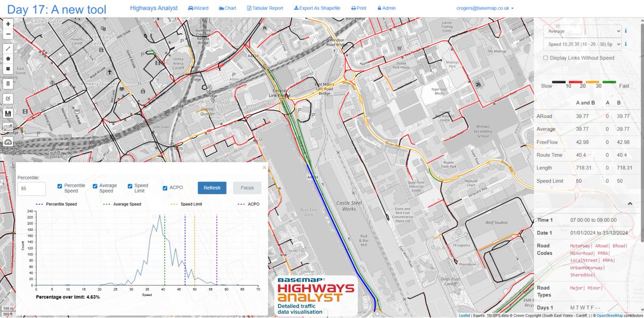This screenshot has width=644, height=318.
Task: Toggle Display Links Without Speed checkbox
Action: coord(546,58)
